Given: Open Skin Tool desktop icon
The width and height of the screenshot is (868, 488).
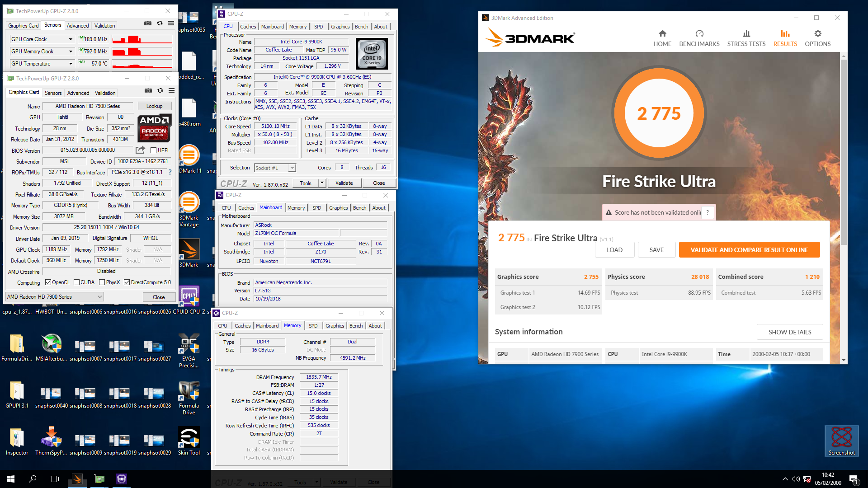Looking at the screenshot, I should [x=189, y=442].
